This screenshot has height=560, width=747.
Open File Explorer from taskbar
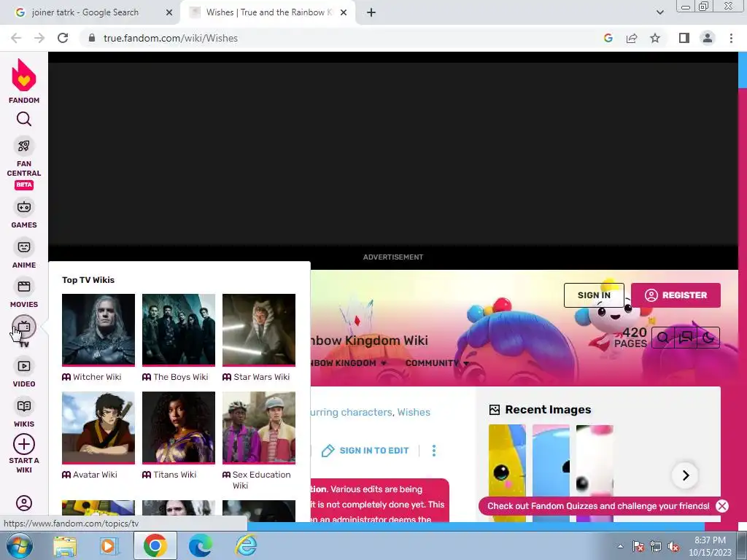click(65, 545)
